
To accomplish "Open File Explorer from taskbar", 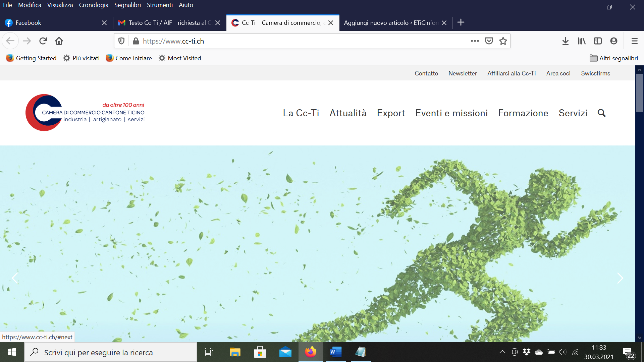I will click(235, 352).
